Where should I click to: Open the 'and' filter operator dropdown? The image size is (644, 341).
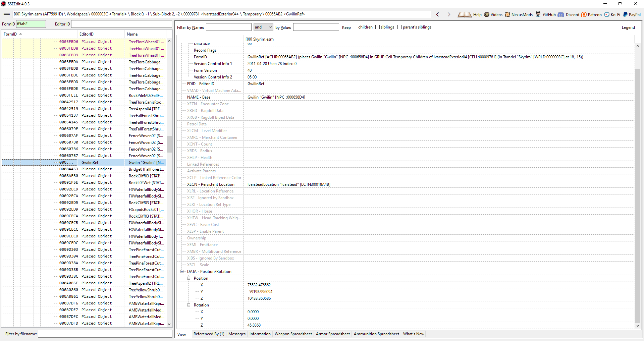(x=263, y=27)
